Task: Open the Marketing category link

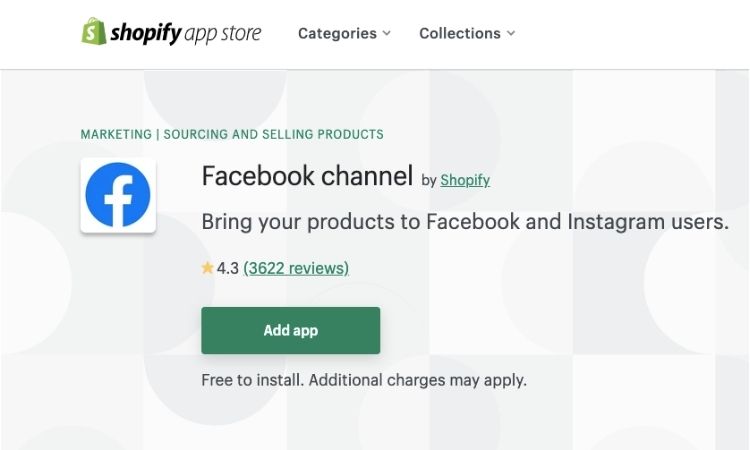Action: (x=116, y=134)
